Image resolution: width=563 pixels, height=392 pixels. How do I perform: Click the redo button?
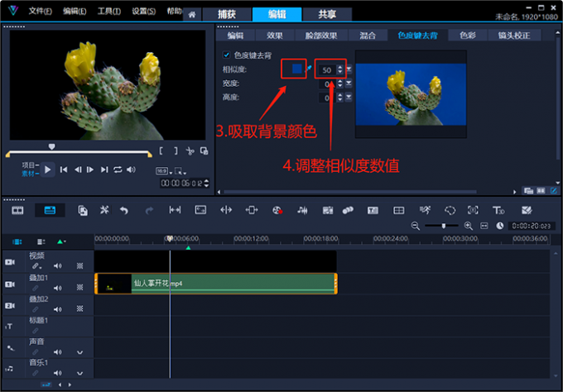[149, 210]
